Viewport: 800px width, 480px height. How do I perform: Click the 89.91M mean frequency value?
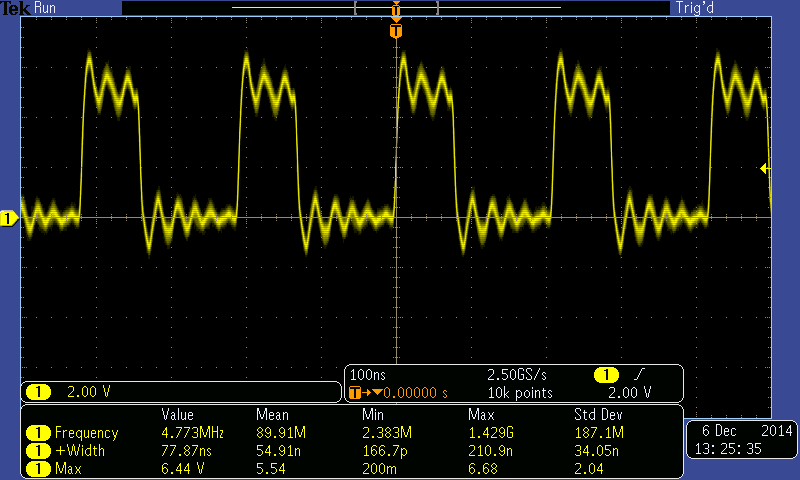(281, 433)
